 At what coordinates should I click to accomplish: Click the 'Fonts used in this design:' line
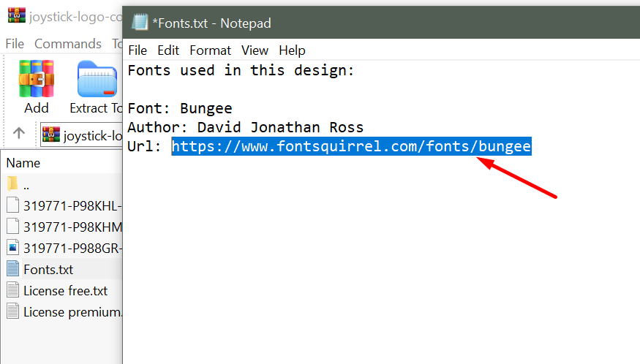[241, 70]
